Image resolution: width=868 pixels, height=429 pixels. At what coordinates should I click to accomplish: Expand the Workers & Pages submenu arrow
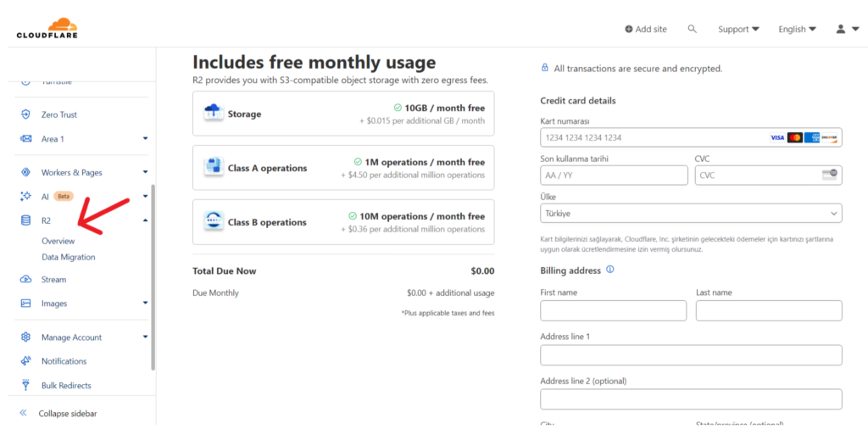[x=145, y=172]
